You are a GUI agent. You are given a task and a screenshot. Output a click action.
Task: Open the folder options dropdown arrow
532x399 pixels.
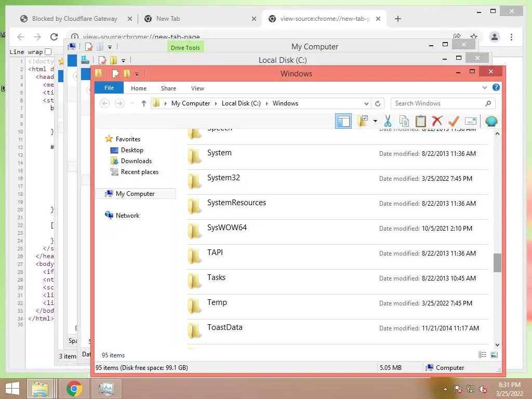click(x=375, y=121)
